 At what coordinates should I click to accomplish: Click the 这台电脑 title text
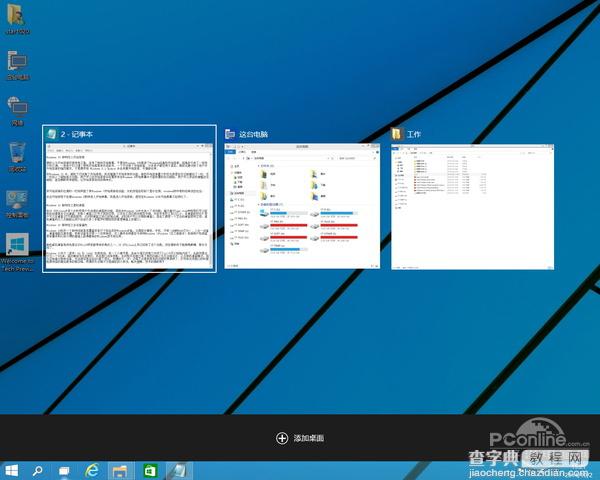[x=253, y=134]
